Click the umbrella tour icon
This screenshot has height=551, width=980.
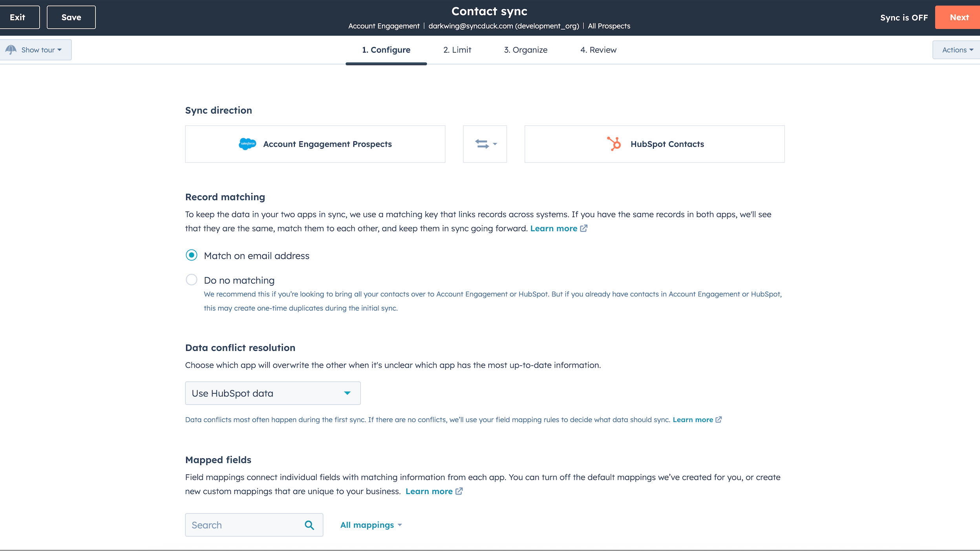(x=11, y=50)
